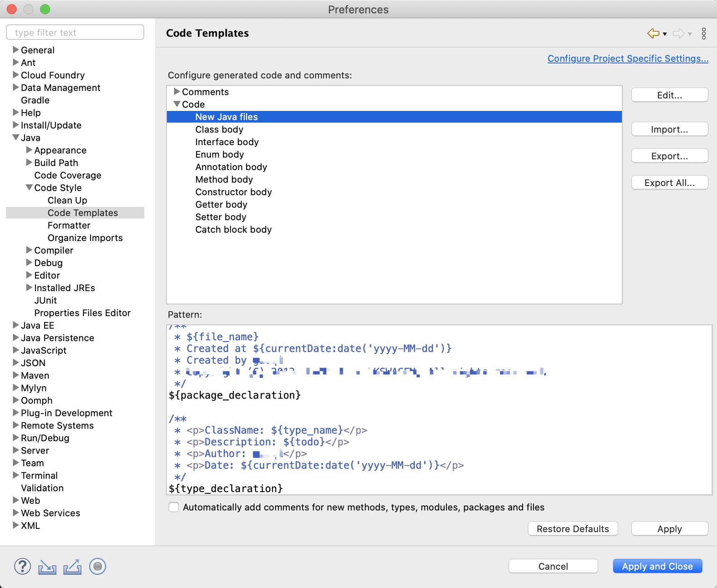Open the forward history dropdown arrow
Image resolution: width=717 pixels, height=588 pixels.
(690, 34)
